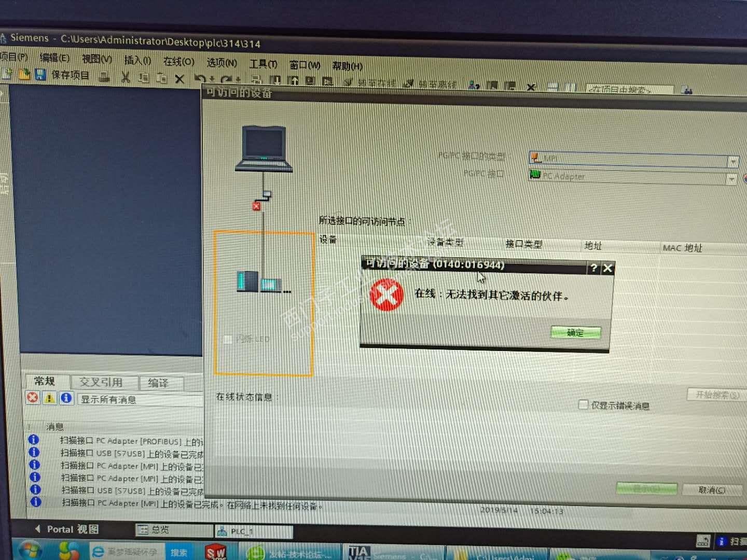
Task: Click the 保存项目 toolbar button label
Action: tap(70, 75)
